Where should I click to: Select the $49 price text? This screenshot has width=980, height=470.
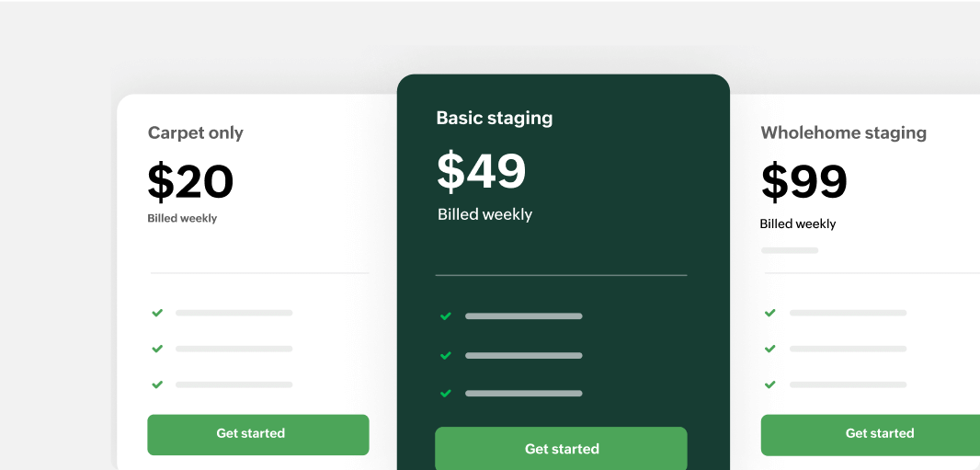(x=482, y=171)
